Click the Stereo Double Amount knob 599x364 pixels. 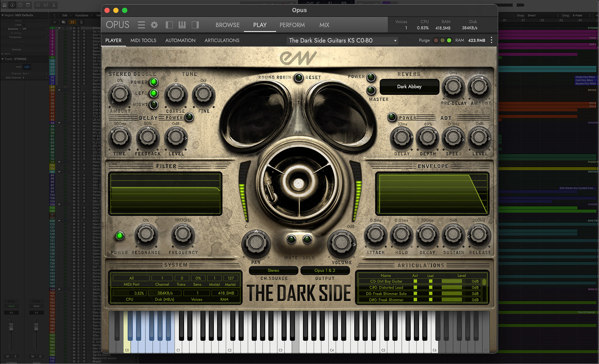[x=120, y=94]
